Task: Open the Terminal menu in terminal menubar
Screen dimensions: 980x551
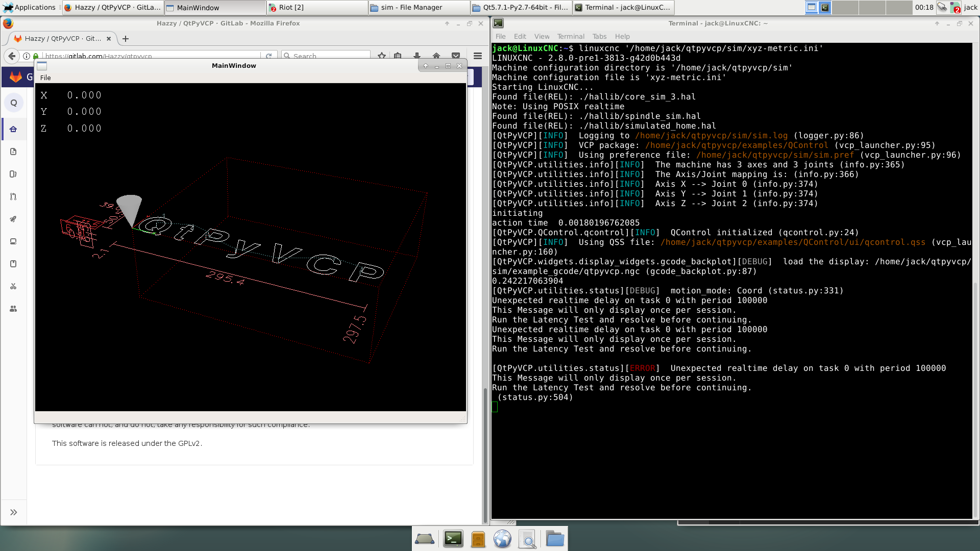Action: [571, 36]
